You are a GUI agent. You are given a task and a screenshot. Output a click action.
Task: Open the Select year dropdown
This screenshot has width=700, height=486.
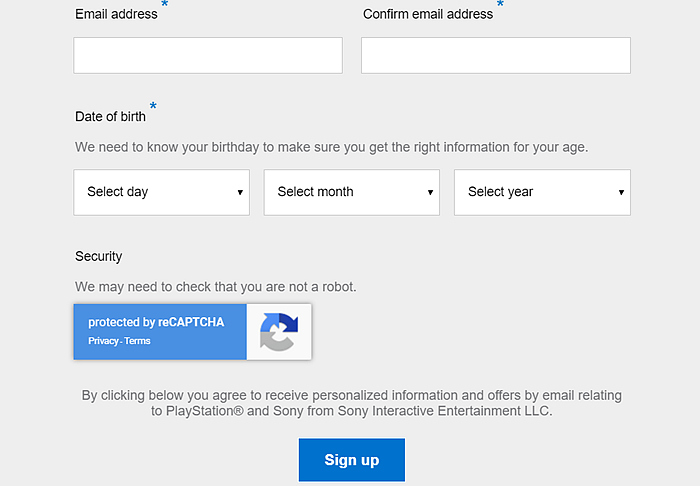coord(541,192)
